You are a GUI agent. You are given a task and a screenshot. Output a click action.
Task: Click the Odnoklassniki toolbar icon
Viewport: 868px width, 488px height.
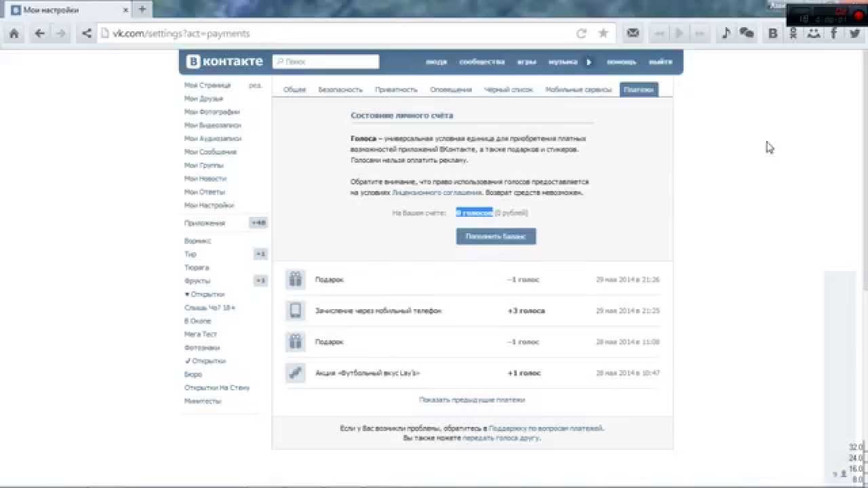793,33
